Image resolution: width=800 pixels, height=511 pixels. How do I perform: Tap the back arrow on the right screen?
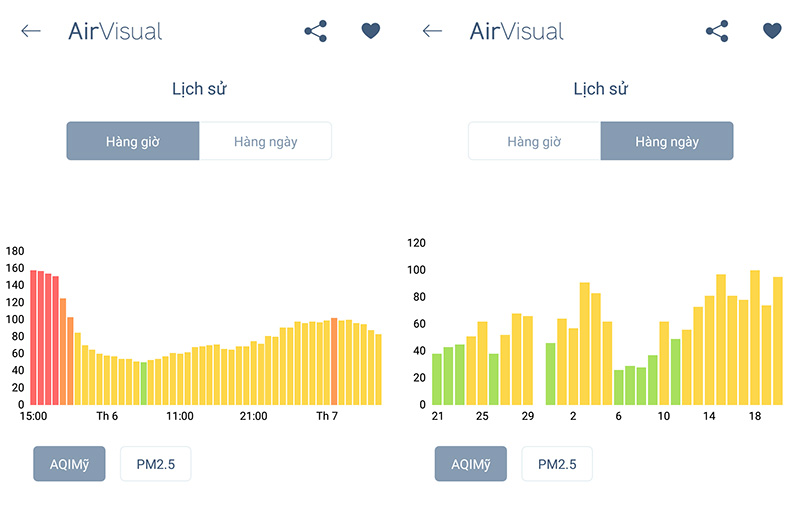(x=432, y=31)
